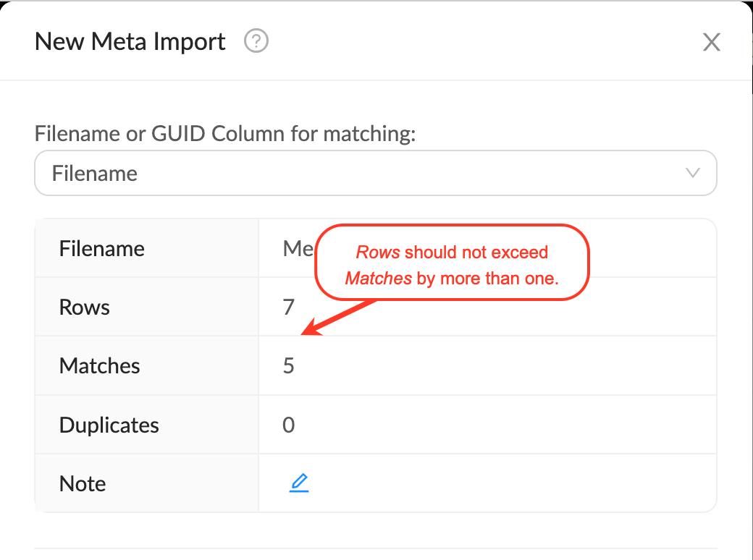Click the help question mark icon
753x560 pixels.
(256, 42)
